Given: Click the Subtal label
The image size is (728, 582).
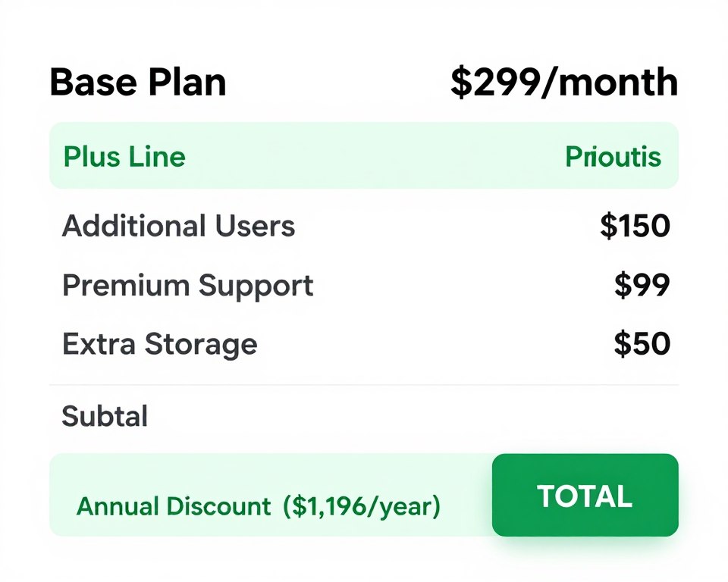Looking at the screenshot, I should pos(103,415).
